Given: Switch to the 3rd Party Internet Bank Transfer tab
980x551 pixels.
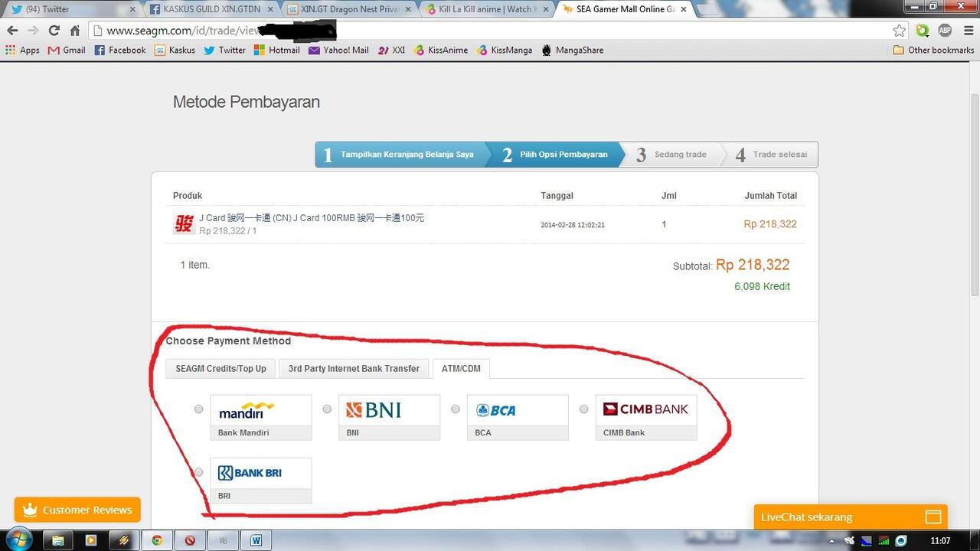Looking at the screenshot, I should click(x=354, y=368).
